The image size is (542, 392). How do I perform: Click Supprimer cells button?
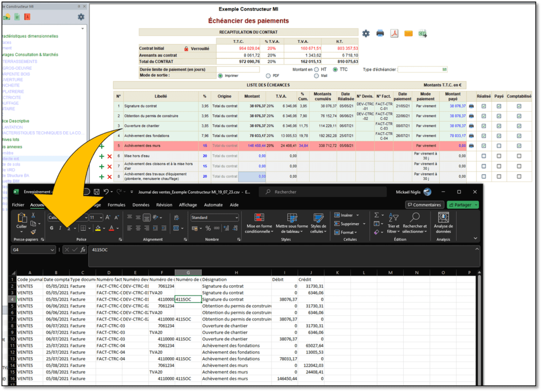pos(347,224)
